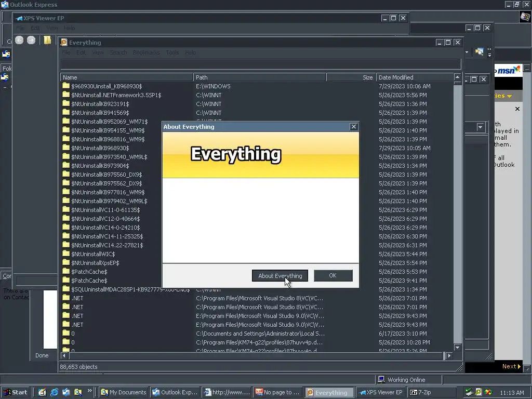The width and height of the screenshot is (532, 399).
Task: Click the search folder quick launch icon
Action: click(x=78, y=392)
